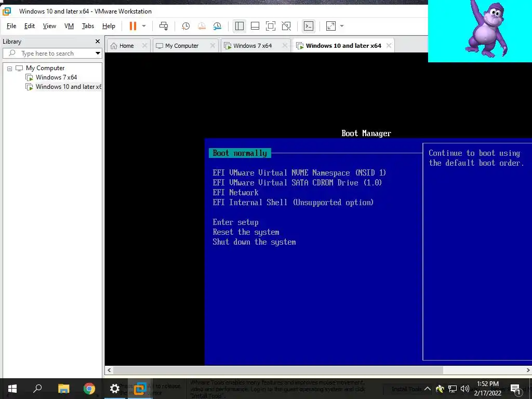Show hidden system tray icons chevron
Screen dimensions: 532x399
point(428,389)
